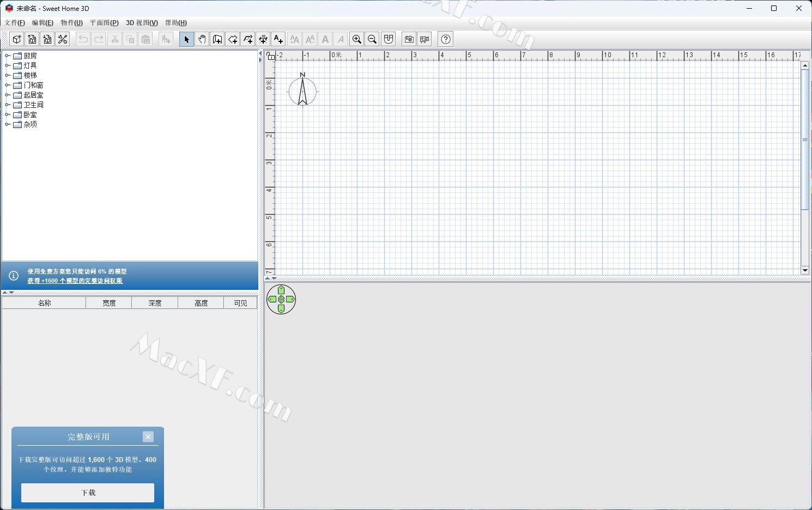
Task: Click the Decrease text size icon
Action: [310, 39]
